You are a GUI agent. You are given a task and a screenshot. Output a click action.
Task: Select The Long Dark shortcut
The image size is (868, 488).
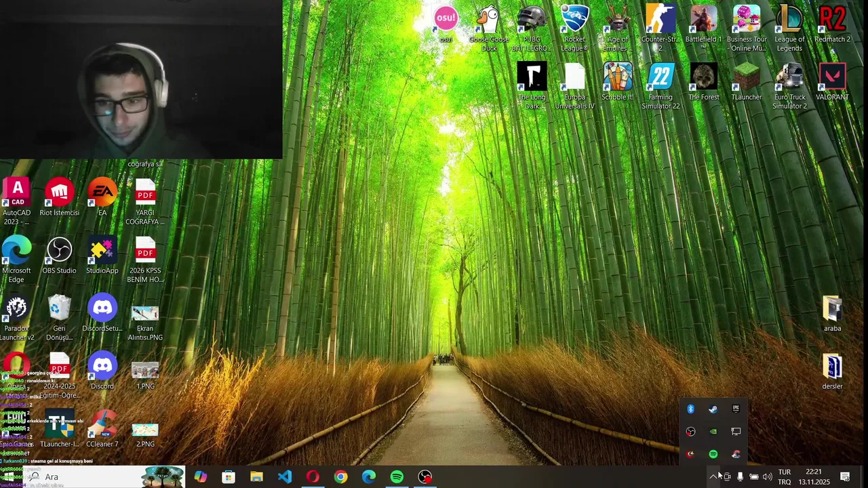(532, 87)
